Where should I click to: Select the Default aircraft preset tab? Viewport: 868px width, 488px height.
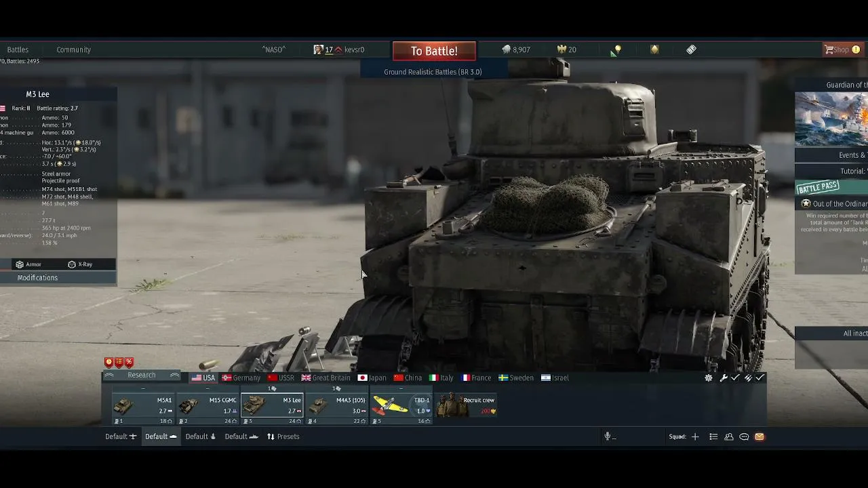pos(121,436)
